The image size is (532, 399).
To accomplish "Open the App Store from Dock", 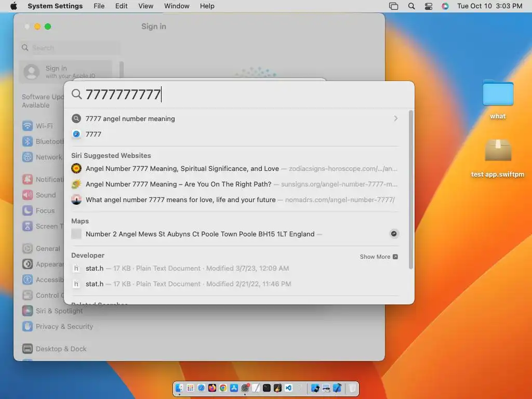I will coord(234,388).
